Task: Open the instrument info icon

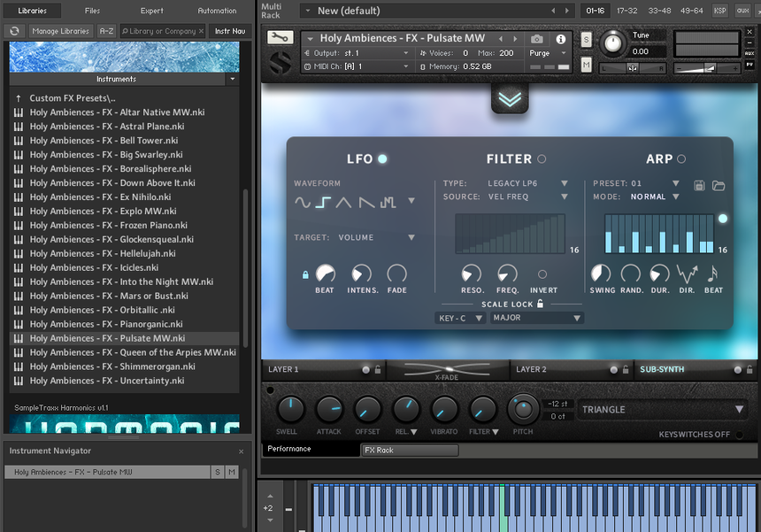Action: tap(560, 39)
